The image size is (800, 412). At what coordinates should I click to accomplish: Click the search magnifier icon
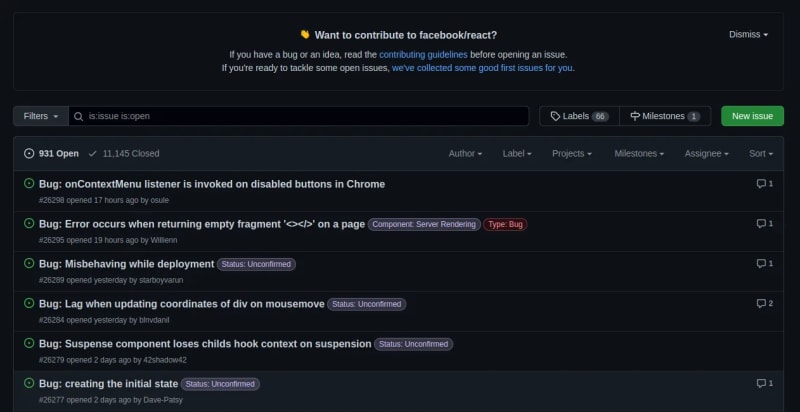pos(79,116)
